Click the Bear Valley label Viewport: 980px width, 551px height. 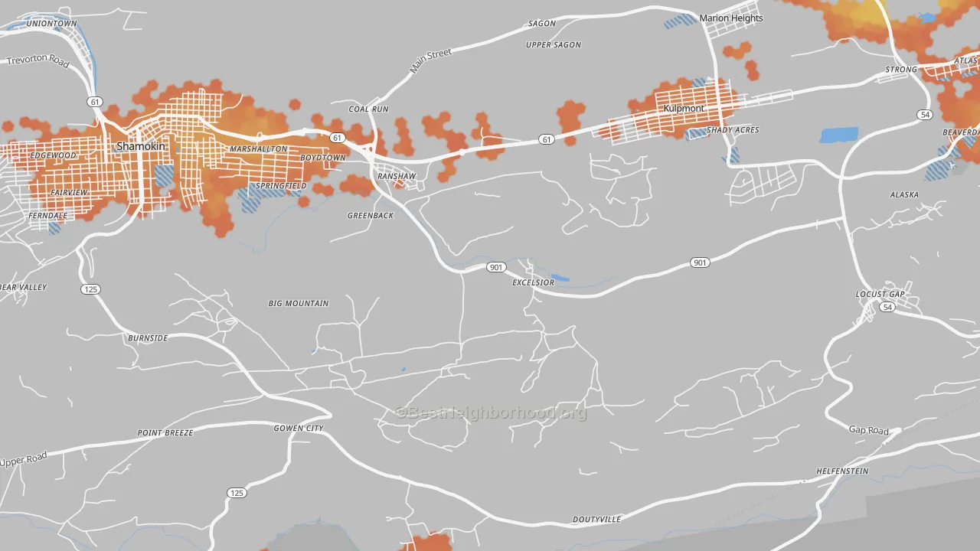pos(23,288)
